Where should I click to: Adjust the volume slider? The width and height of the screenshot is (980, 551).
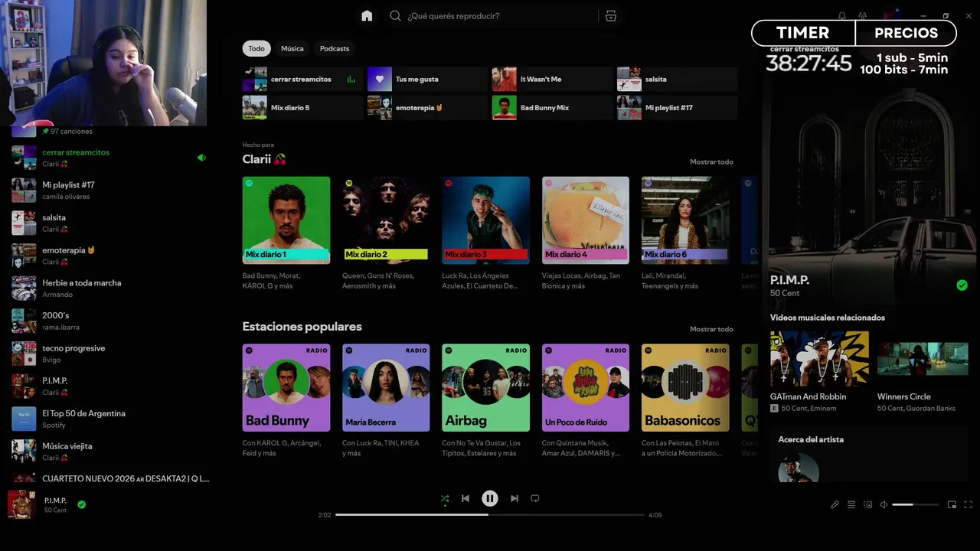coord(916,504)
